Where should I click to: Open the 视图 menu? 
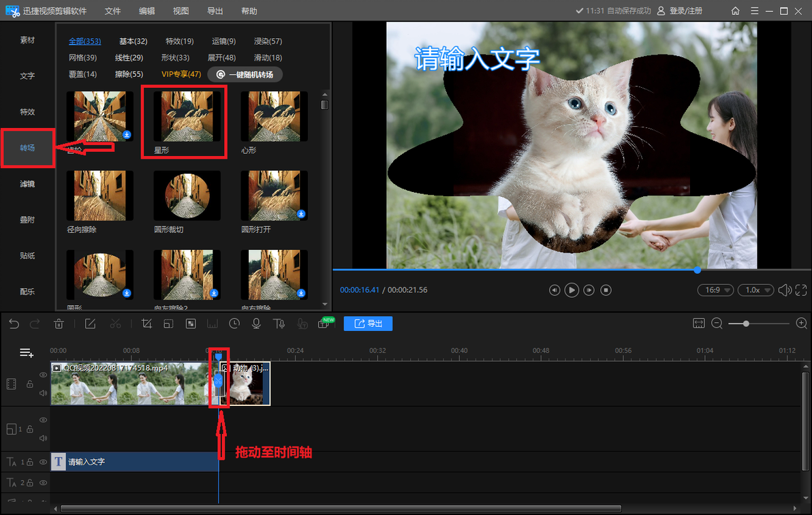click(181, 11)
